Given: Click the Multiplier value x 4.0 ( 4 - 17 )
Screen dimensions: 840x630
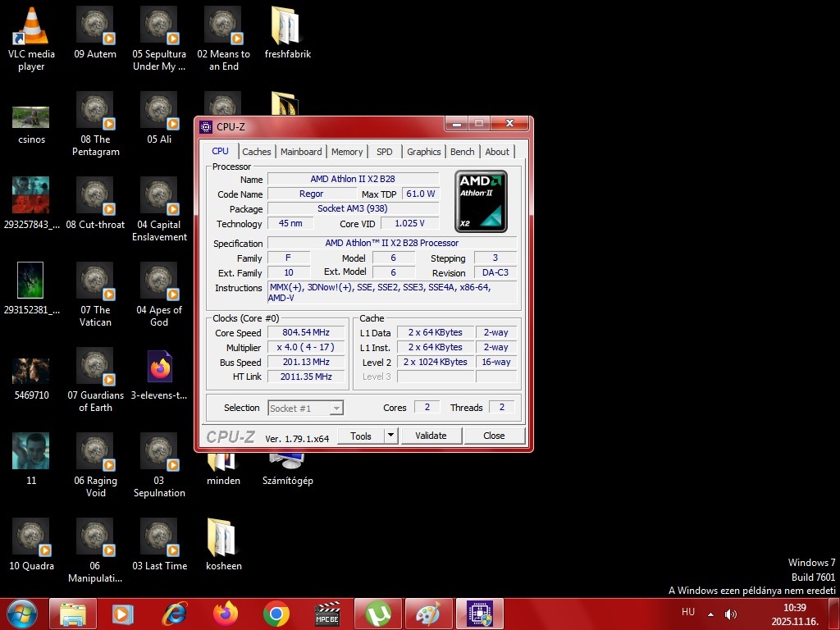Looking at the screenshot, I should click(x=306, y=347).
